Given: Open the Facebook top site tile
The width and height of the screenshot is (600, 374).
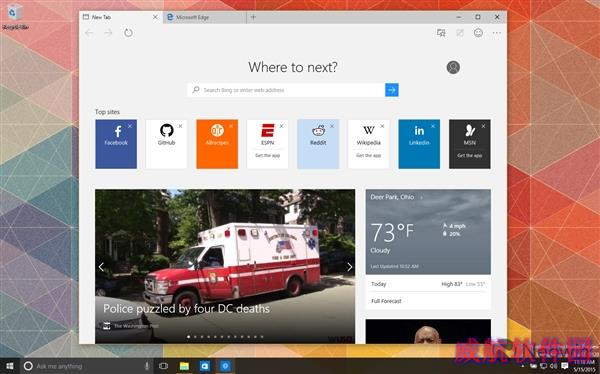Looking at the screenshot, I should pos(116,144).
